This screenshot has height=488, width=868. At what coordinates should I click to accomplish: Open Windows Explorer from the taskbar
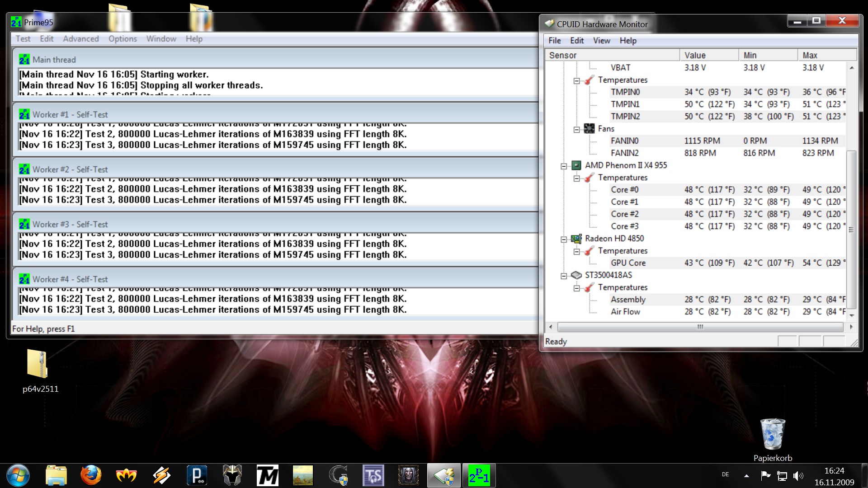[x=56, y=475]
